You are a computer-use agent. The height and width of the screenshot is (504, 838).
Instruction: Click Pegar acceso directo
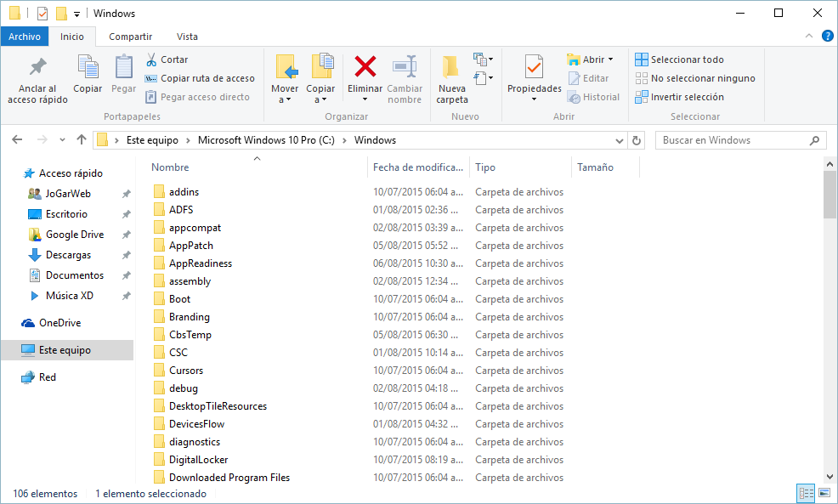(x=198, y=97)
